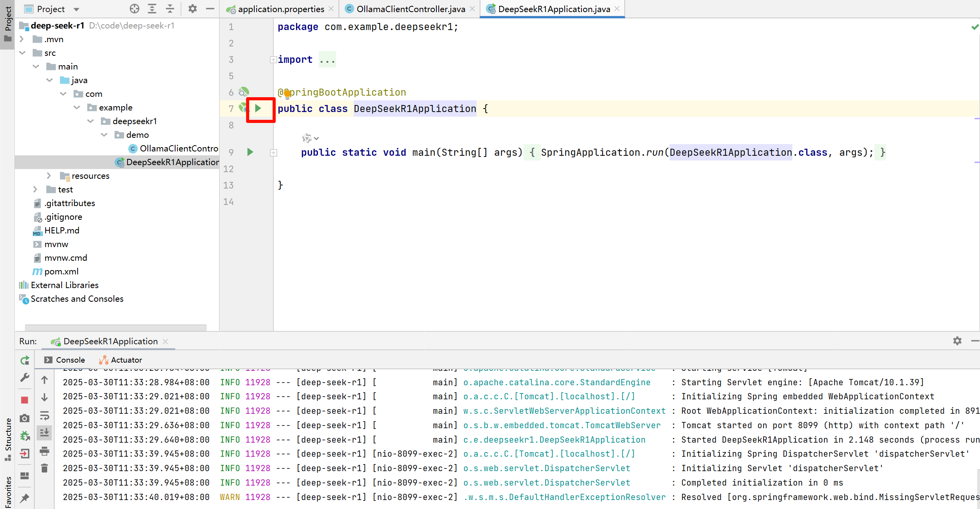980x509 pixels.
Task: Click the collapse all icon in the Project toolbar
Action: pos(170,9)
